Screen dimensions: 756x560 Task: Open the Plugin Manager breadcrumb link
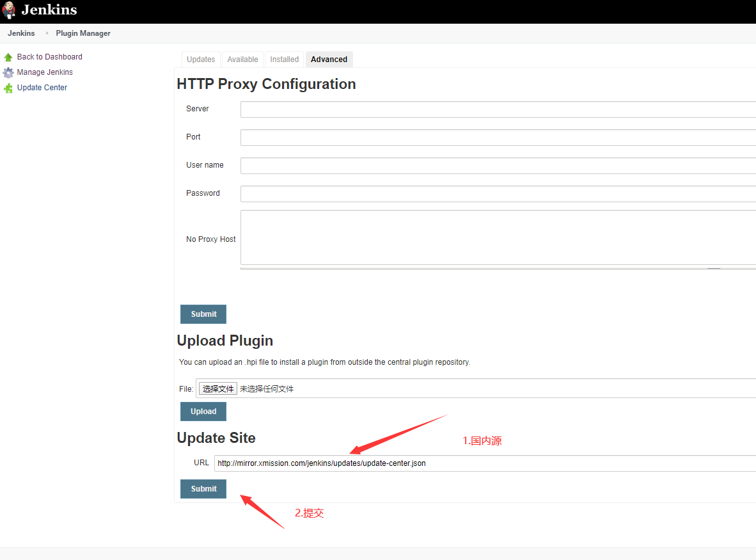(x=83, y=33)
